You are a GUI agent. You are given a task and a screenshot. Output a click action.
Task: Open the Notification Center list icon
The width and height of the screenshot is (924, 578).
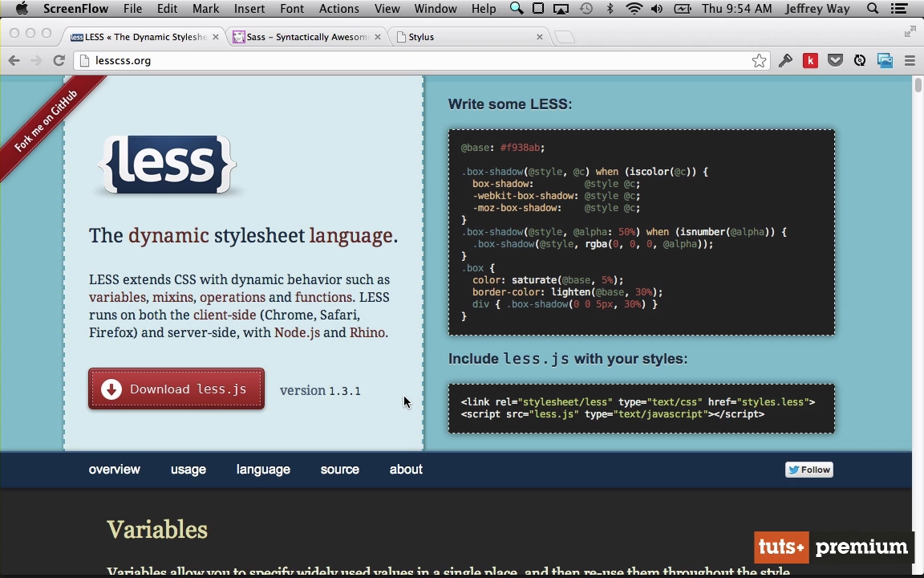(x=898, y=8)
